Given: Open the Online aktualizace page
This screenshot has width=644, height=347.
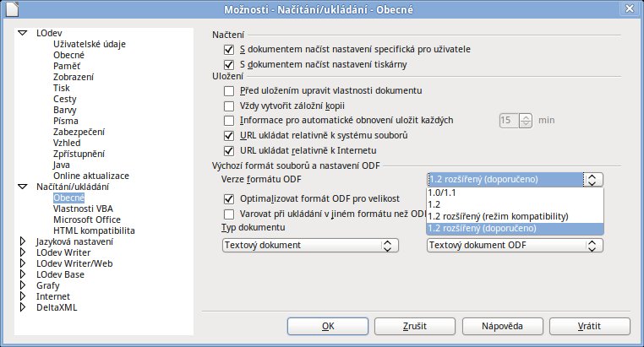Looking at the screenshot, I should [91, 176].
